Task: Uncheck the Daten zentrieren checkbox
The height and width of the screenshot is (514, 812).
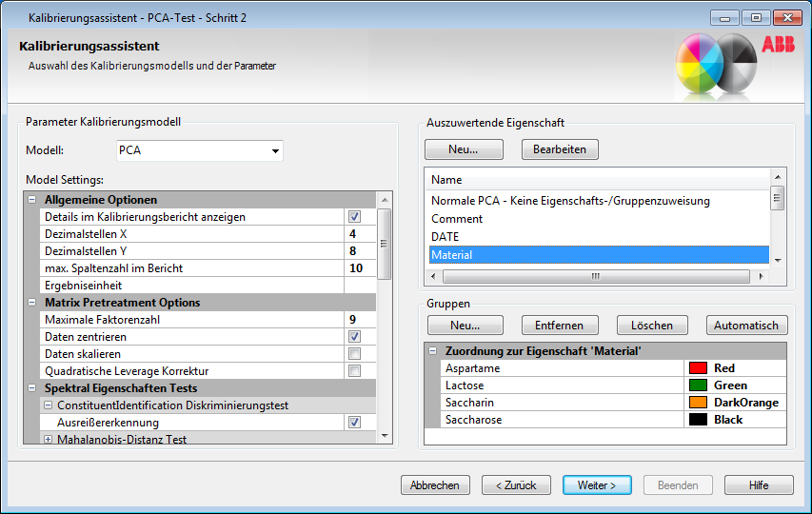Action: tap(354, 337)
